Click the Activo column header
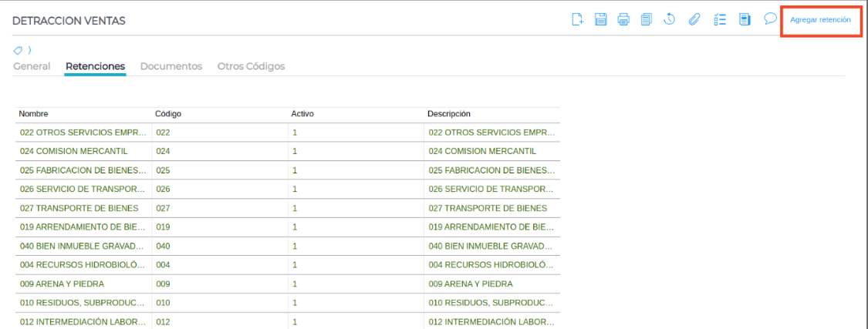 pyautogui.click(x=302, y=114)
